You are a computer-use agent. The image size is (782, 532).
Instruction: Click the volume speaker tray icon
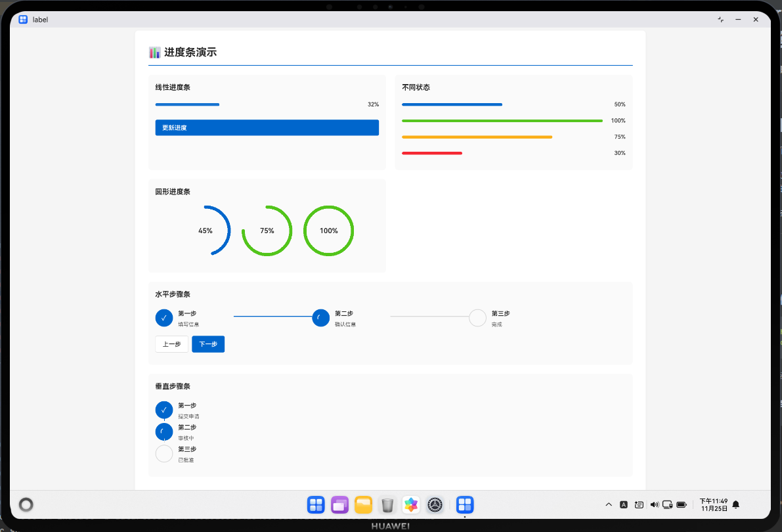tap(655, 504)
